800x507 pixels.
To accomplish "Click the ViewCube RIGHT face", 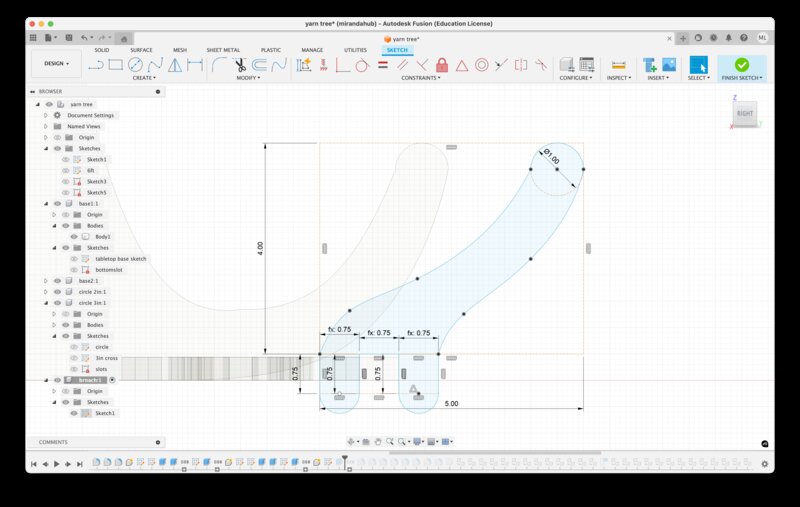I will point(745,114).
